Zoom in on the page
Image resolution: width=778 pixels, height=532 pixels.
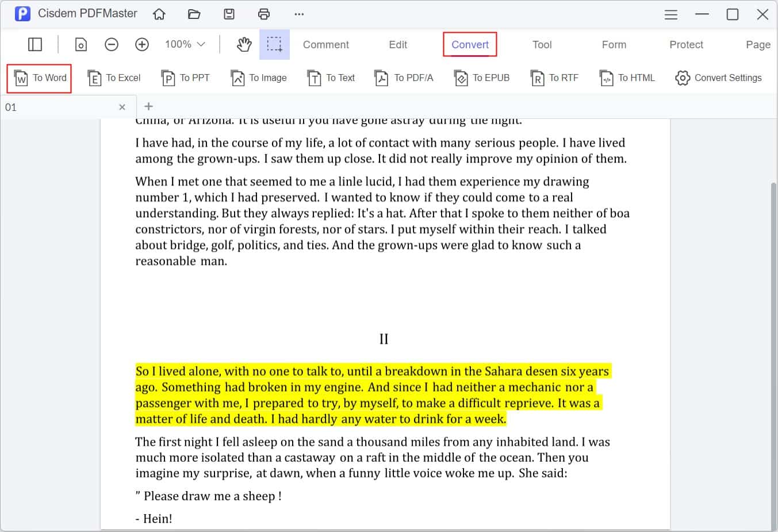click(141, 44)
